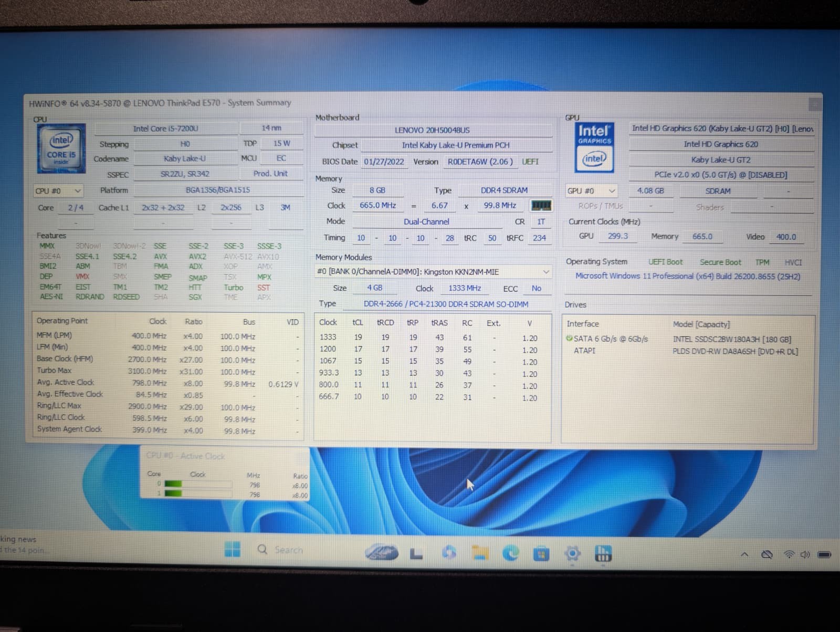
Task: Click the Prod. Unit field
Action: tap(270, 173)
